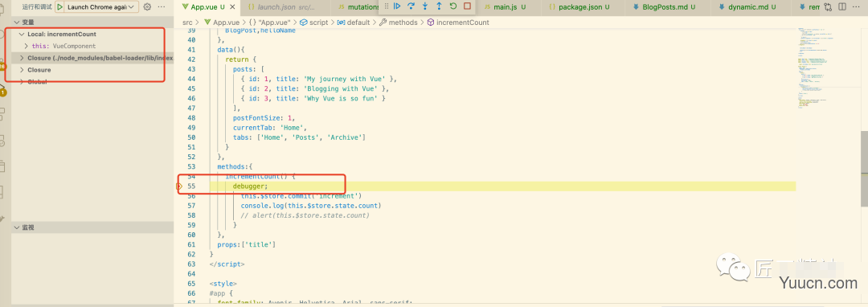Collapse the 变量 variables section

(92, 23)
